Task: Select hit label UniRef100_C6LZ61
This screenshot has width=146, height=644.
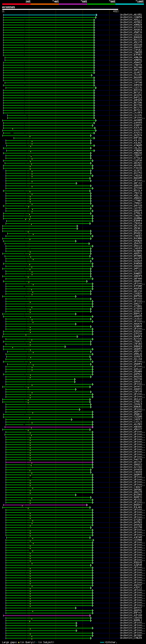Action: (131, 148)
